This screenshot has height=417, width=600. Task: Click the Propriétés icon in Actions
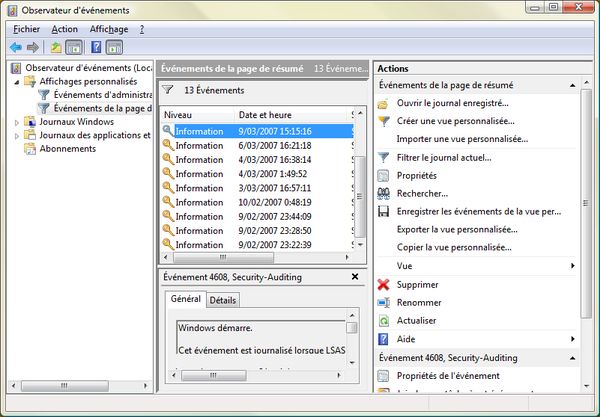(x=384, y=175)
